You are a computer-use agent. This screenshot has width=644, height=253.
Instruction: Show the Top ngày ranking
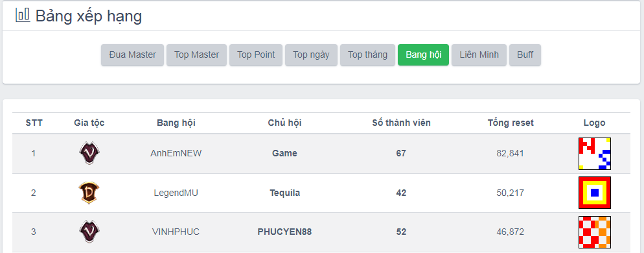click(x=312, y=54)
